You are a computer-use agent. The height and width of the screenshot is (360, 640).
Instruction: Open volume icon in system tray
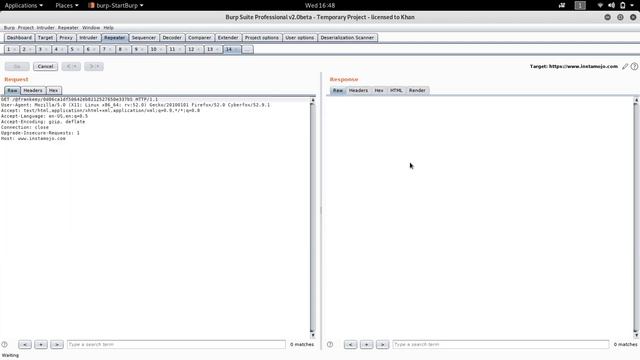coord(611,5)
